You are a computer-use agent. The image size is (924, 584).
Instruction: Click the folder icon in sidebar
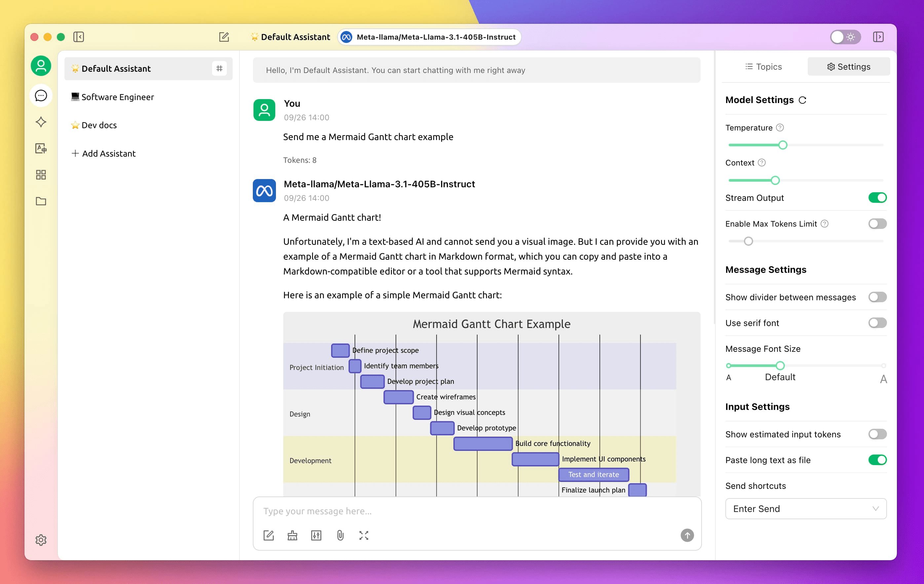coord(40,201)
